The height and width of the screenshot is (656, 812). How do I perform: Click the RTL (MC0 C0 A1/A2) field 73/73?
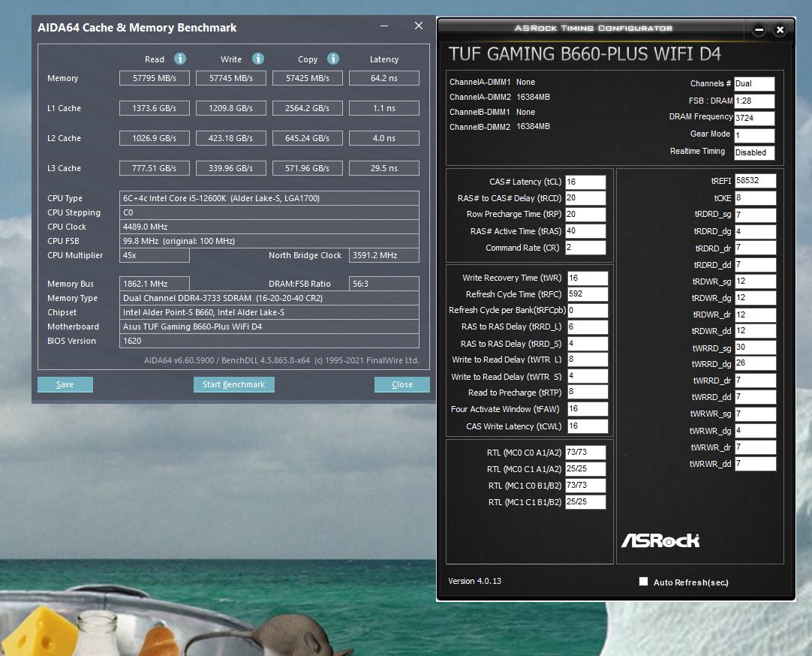(585, 453)
